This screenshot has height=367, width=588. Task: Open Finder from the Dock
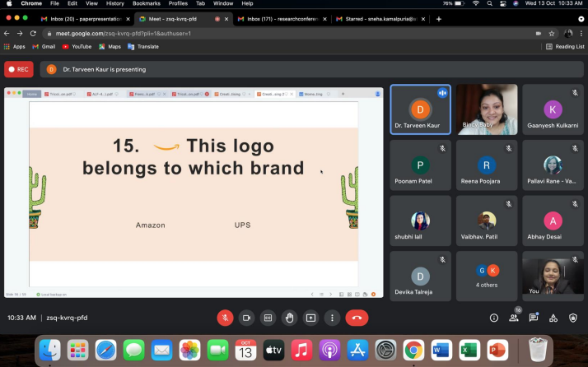[x=50, y=350]
